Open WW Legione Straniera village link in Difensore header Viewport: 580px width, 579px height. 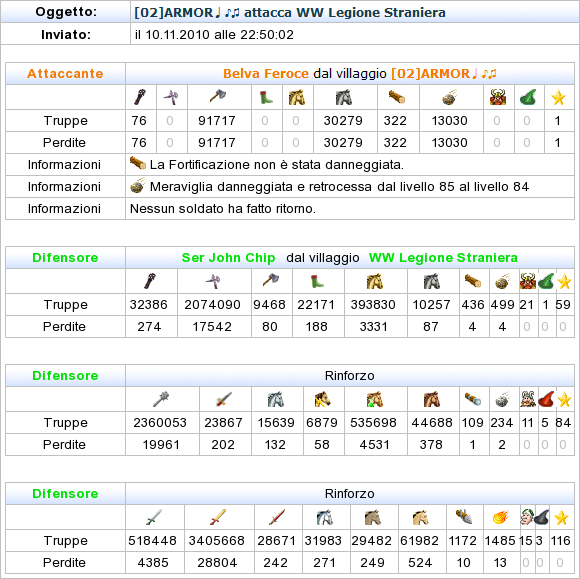pyautogui.click(x=443, y=257)
